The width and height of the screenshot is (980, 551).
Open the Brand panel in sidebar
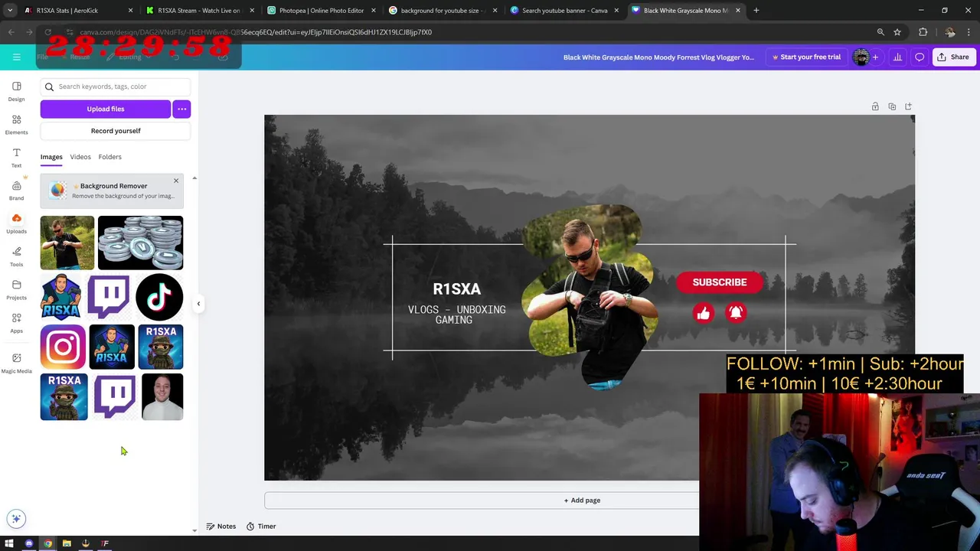pos(16,190)
